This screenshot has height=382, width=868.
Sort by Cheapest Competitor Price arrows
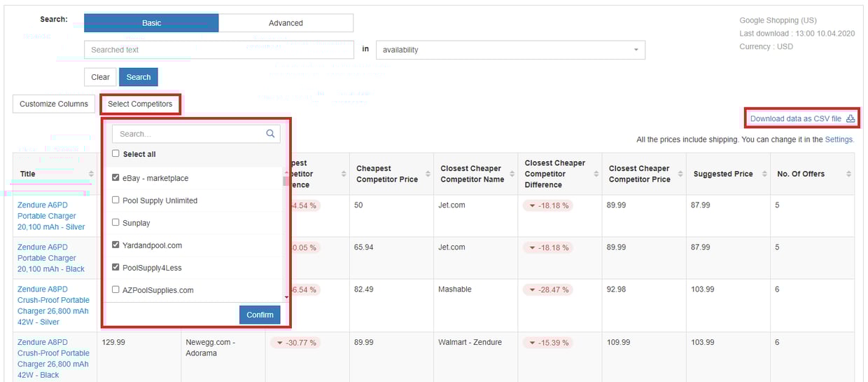point(428,174)
